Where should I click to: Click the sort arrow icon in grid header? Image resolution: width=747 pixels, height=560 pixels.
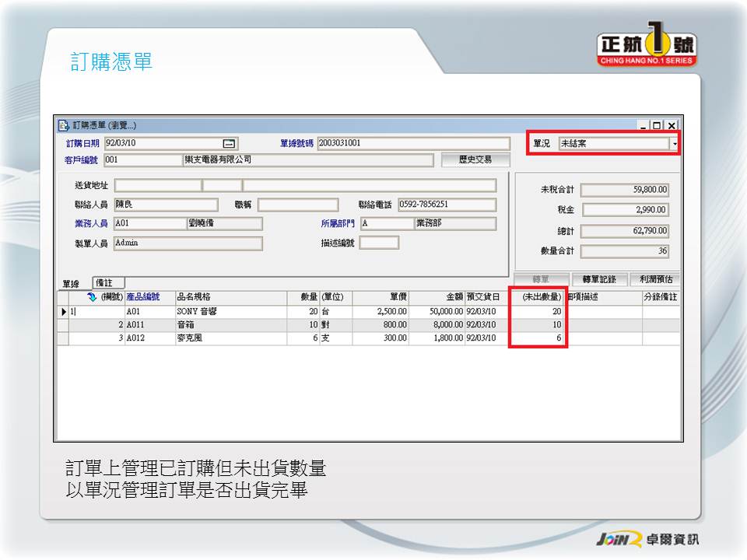(x=92, y=297)
